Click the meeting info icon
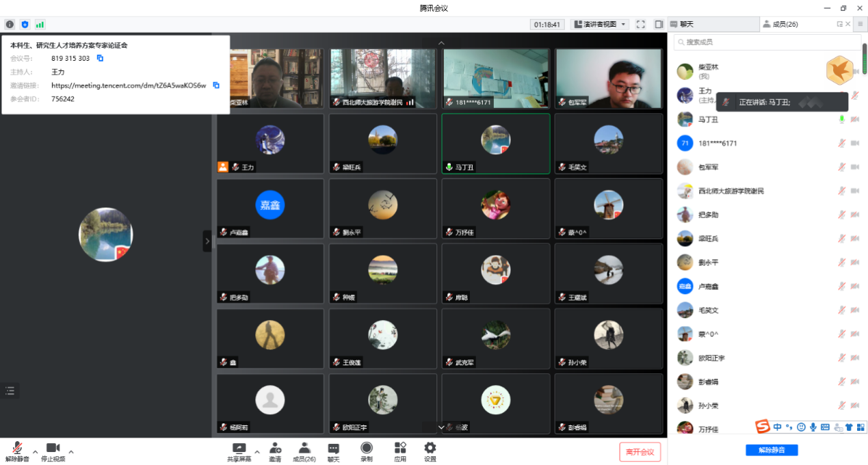 10,25
